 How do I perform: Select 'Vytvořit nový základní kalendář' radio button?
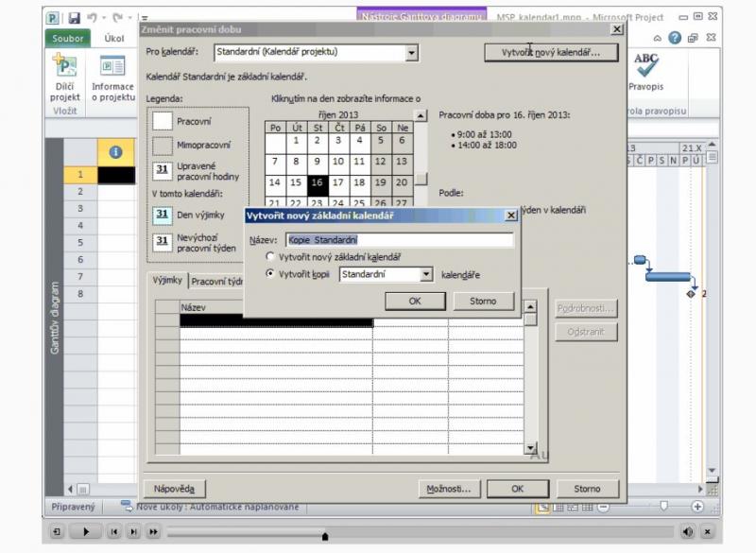[271, 256]
